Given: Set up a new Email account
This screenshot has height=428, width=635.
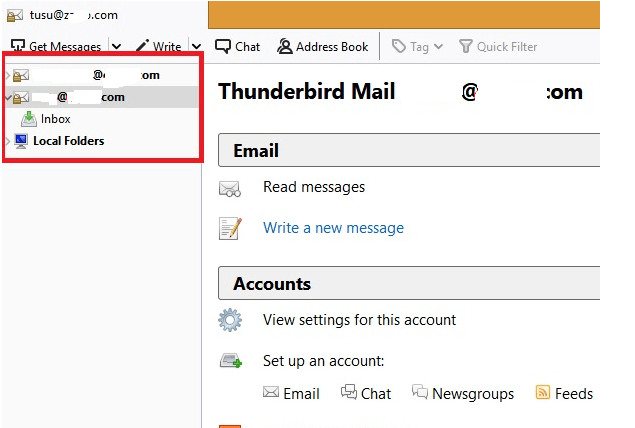Looking at the screenshot, I should point(291,393).
